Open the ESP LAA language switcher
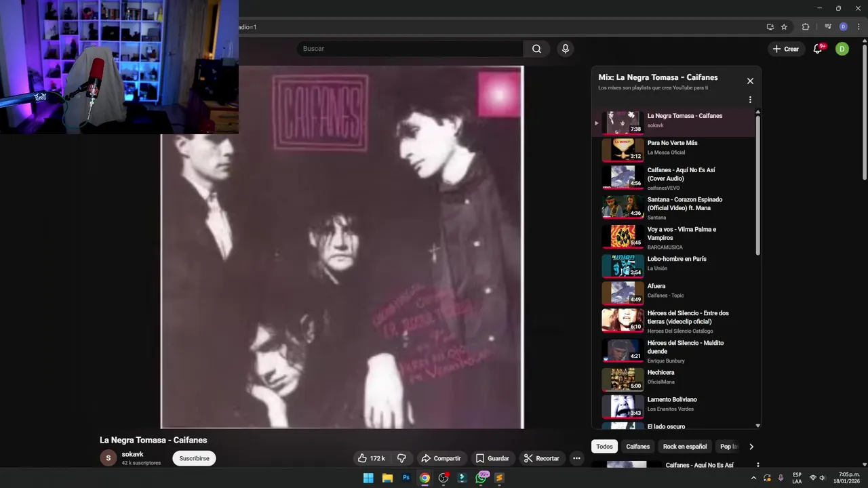 point(797,478)
